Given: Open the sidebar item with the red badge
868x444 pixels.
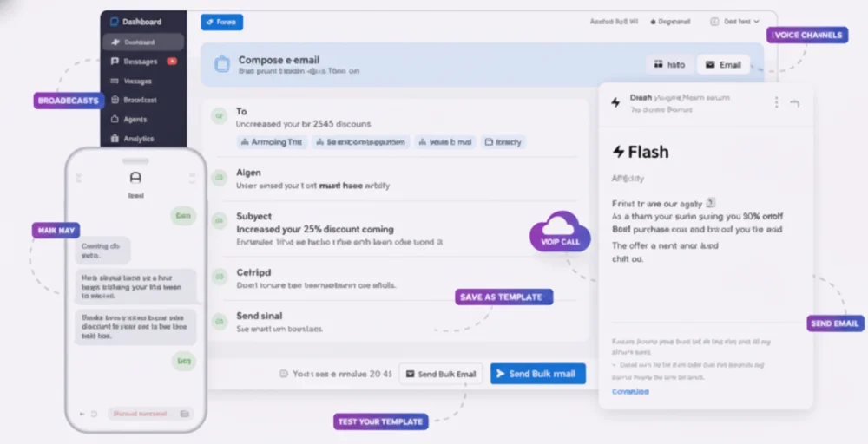Looking at the screenshot, I should tap(143, 62).
